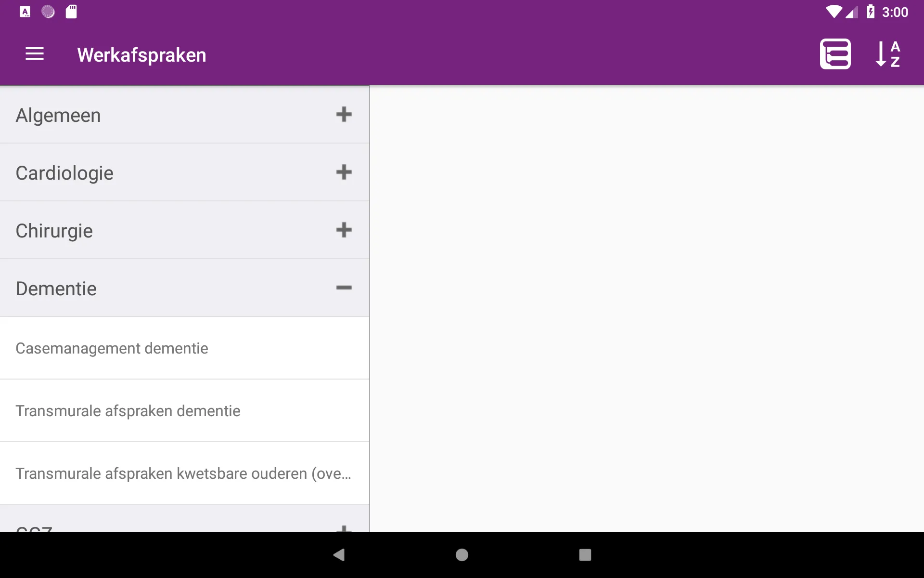Image resolution: width=924 pixels, height=578 pixels.
Task: Tap the SD card status icon
Action: point(71,12)
